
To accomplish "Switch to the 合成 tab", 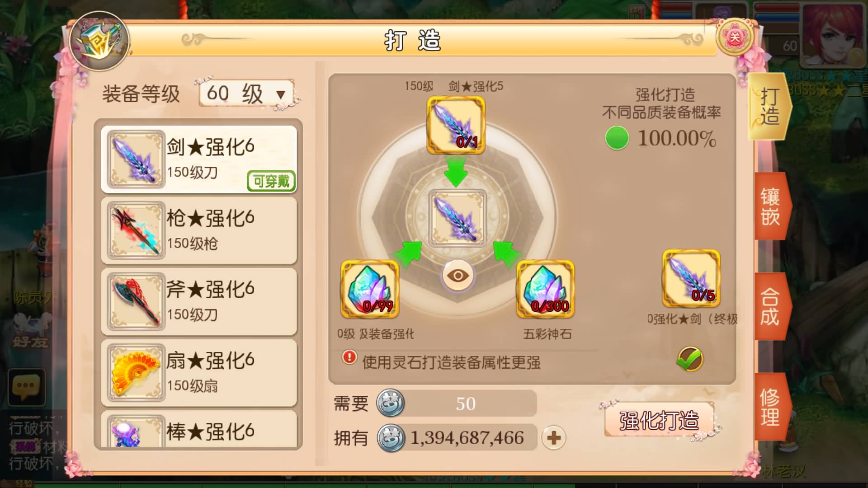I will (771, 307).
